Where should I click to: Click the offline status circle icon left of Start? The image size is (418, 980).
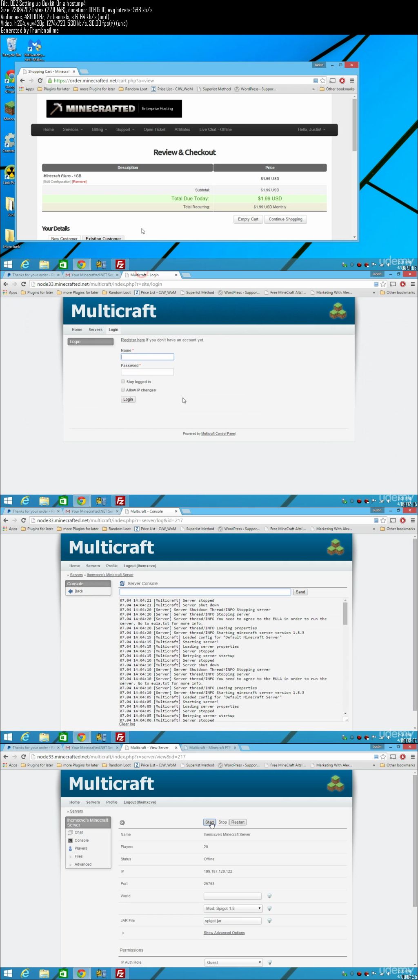(x=122, y=822)
